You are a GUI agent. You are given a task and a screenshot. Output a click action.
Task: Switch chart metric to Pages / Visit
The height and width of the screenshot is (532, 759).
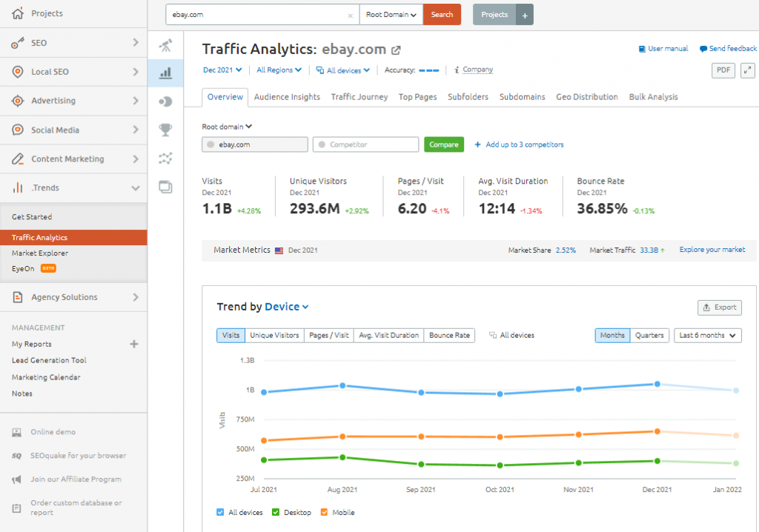pos(328,336)
